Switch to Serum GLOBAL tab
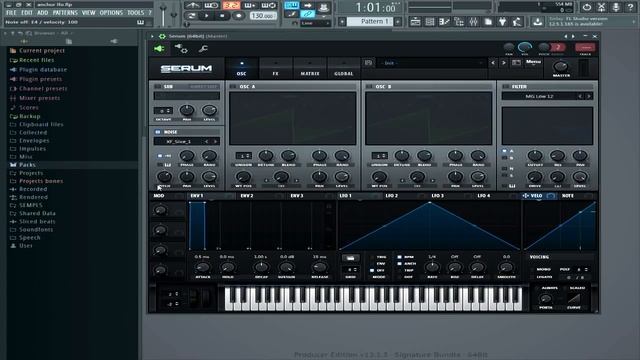The height and width of the screenshot is (360, 640). coord(344,68)
